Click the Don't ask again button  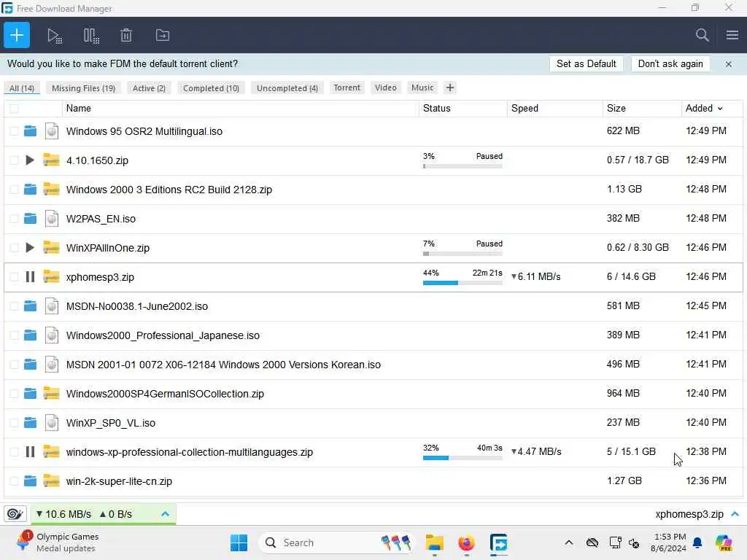(670, 64)
